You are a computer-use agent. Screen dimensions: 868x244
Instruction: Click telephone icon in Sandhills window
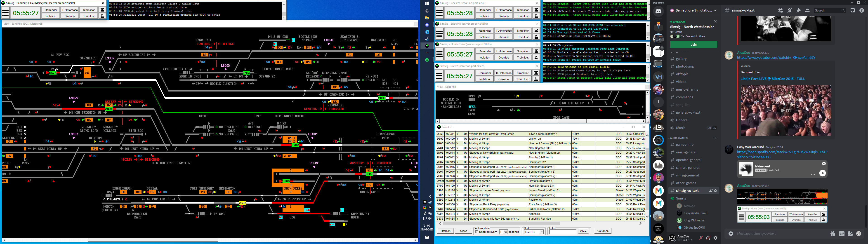point(102,10)
